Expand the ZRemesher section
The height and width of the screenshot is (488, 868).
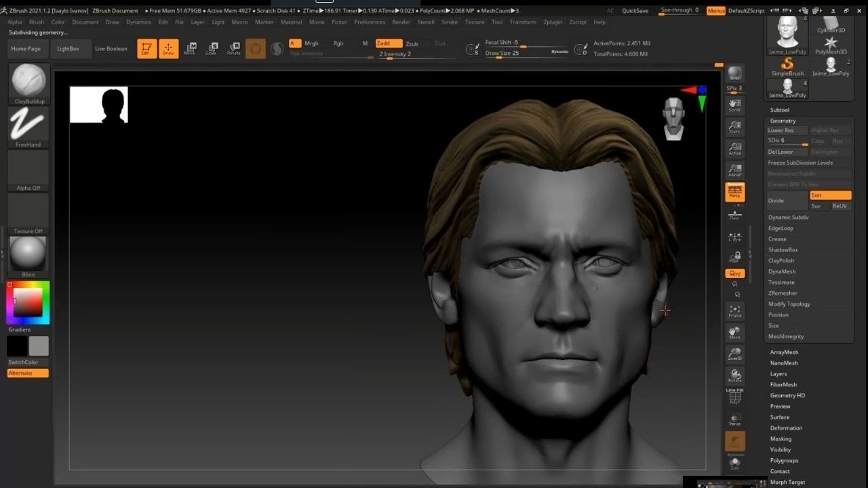pyautogui.click(x=783, y=293)
